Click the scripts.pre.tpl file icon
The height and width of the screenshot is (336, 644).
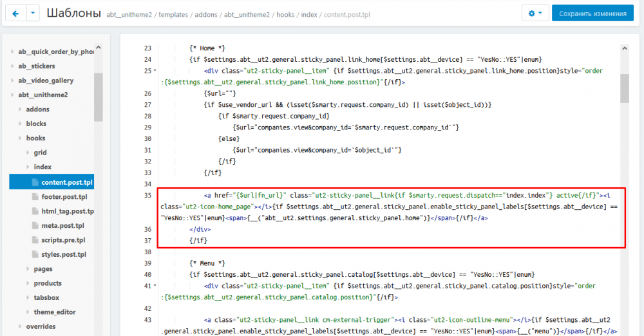click(36, 240)
